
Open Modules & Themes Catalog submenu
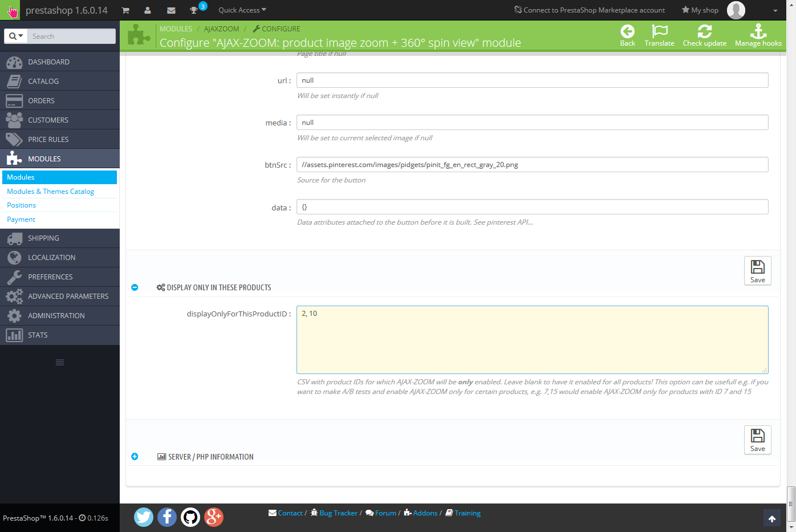[x=50, y=192]
